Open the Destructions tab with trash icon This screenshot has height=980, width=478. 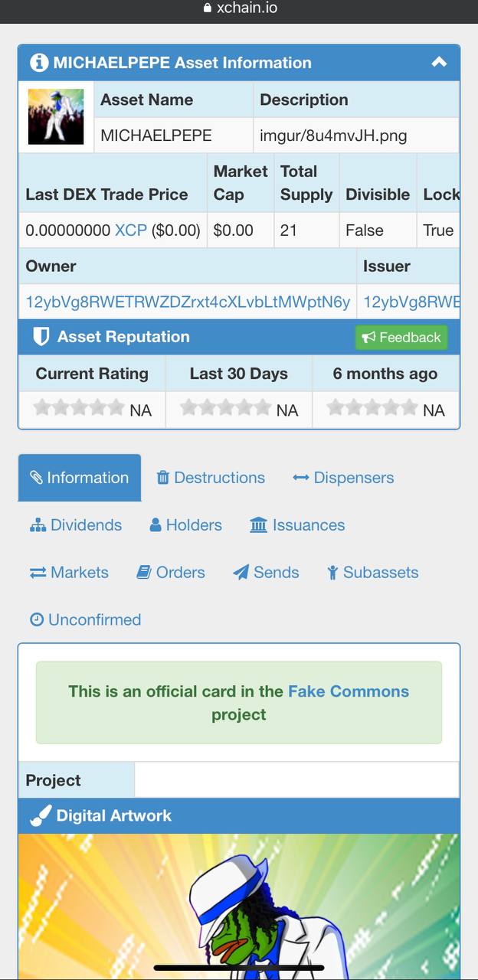(x=211, y=478)
